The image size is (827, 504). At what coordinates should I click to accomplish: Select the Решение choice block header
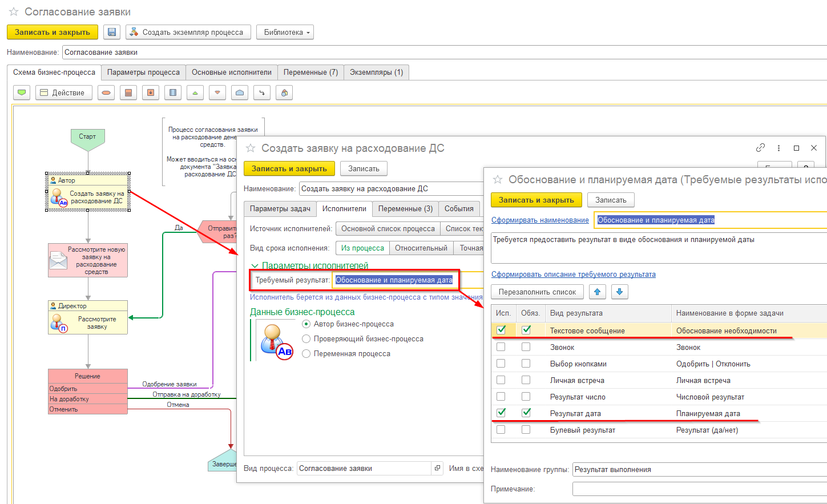[88, 376]
